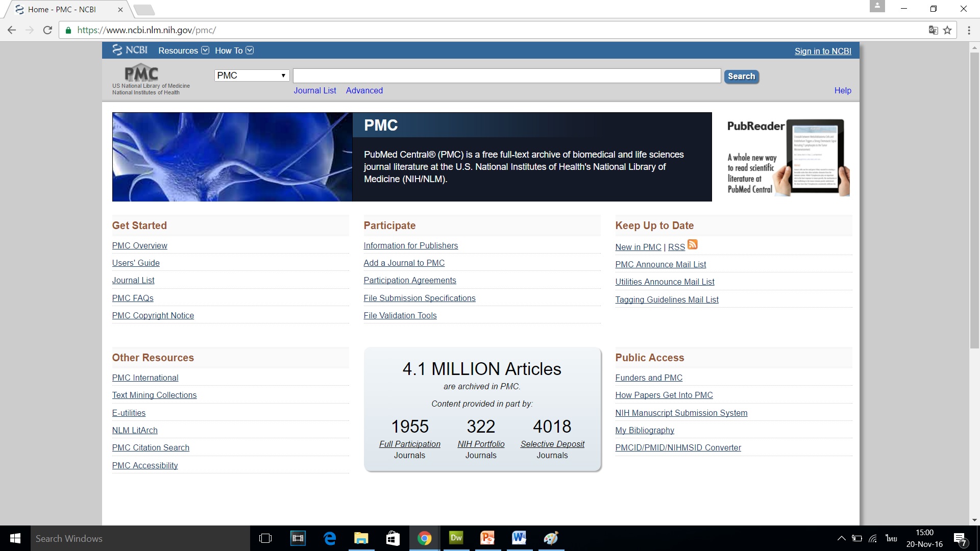The height and width of the screenshot is (551, 980).
Task: Open Paint app in taskbar
Action: coord(551,538)
